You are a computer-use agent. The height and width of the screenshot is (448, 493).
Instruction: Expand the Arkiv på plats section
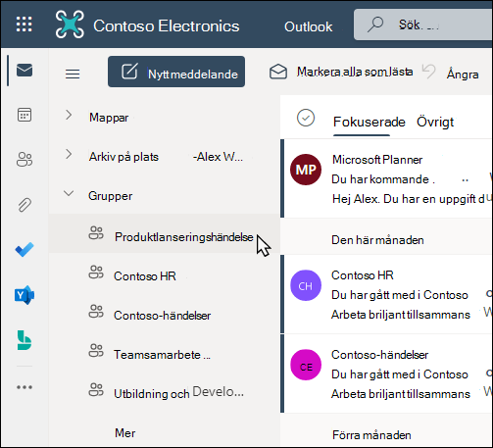point(69,154)
